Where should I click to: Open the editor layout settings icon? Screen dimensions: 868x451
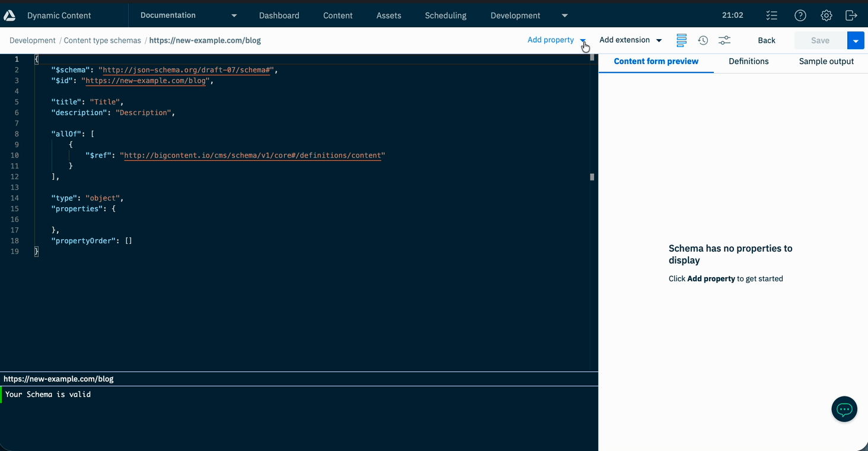[x=681, y=40]
